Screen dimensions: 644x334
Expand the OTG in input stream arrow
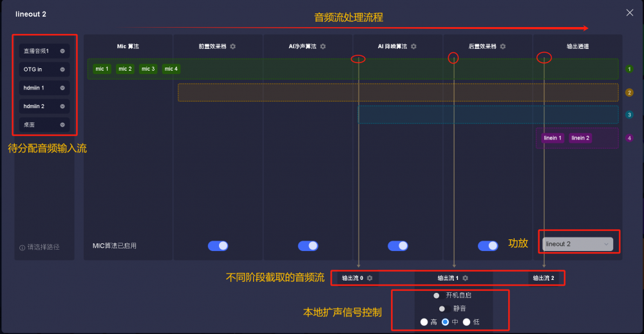point(62,69)
